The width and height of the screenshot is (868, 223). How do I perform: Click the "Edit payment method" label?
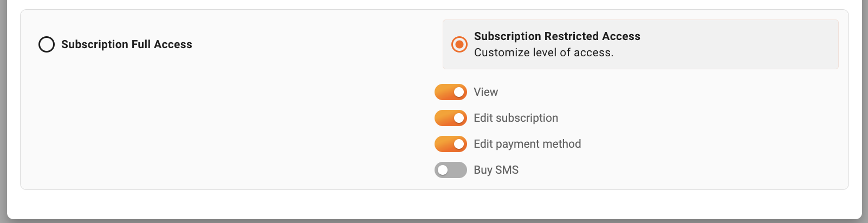[527, 144]
